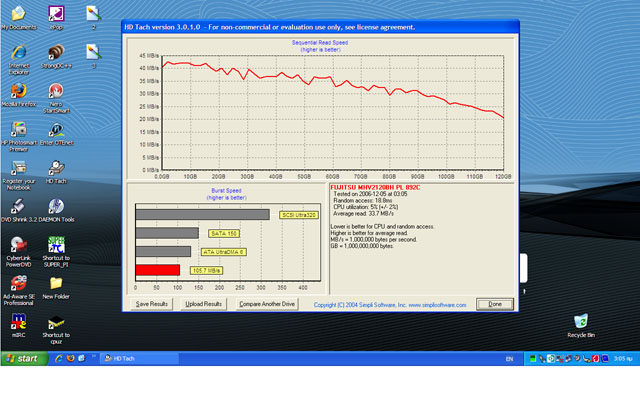Launch Mozilla Firefox desktop icon
The width and height of the screenshot is (640, 400).
(19, 95)
